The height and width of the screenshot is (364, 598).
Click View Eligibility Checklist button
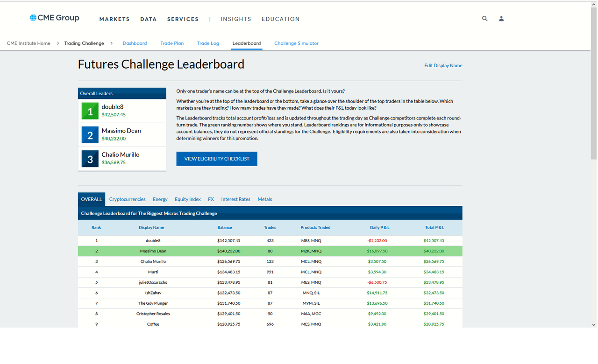217,159
